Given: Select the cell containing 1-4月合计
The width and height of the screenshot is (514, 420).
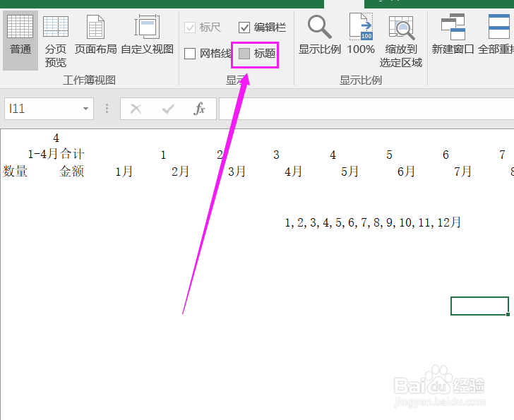Looking at the screenshot, I should 56,154.
